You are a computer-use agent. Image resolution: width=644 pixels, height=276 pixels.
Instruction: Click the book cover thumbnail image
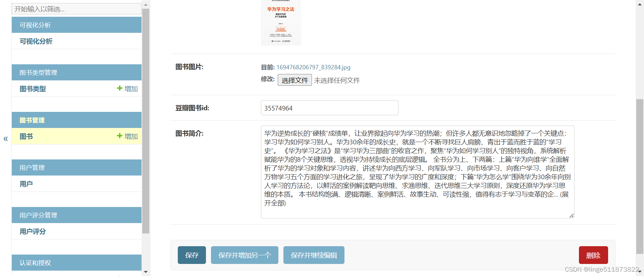click(281, 22)
